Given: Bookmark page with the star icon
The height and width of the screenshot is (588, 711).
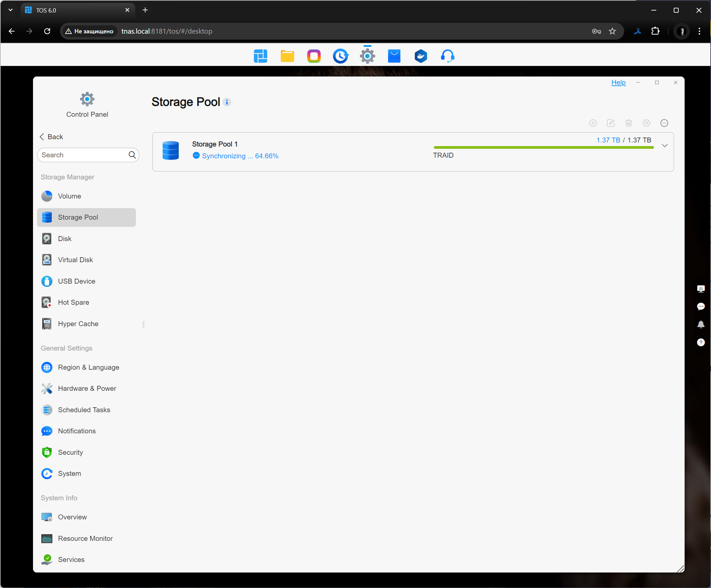Looking at the screenshot, I should [612, 31].
